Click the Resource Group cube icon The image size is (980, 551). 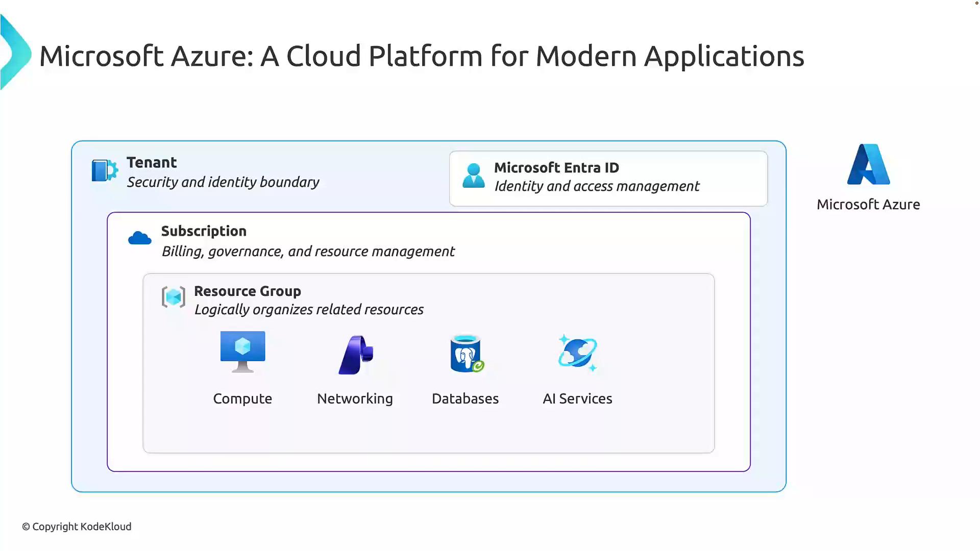[174, 297]
